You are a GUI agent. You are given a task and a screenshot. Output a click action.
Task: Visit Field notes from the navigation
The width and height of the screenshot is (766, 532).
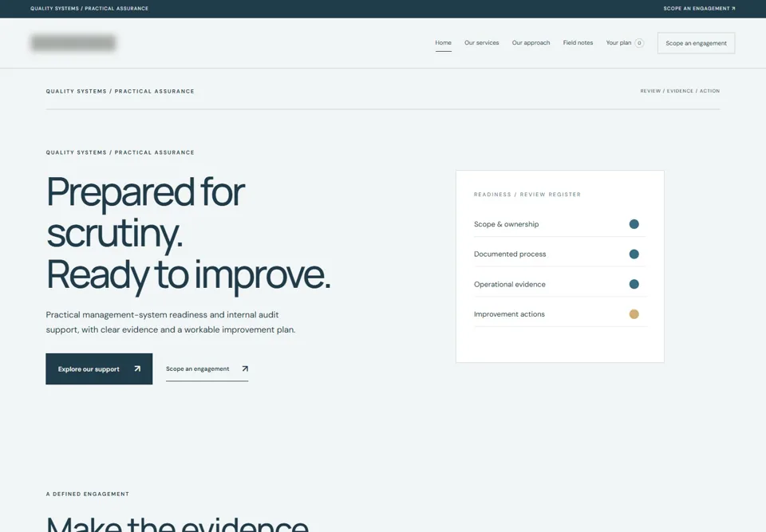pyautogui.click(x=578, y=43)
